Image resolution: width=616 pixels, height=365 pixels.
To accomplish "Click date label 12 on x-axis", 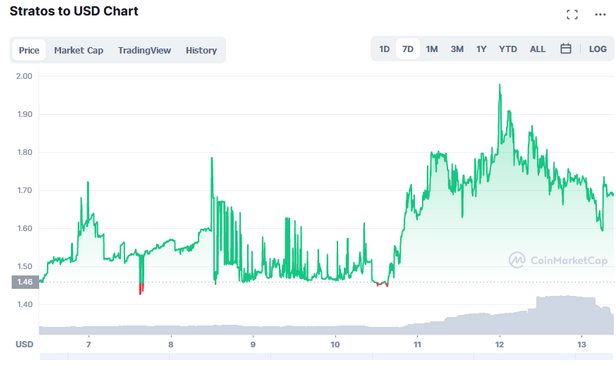I will pyautogui.click(x=499, y=345).
